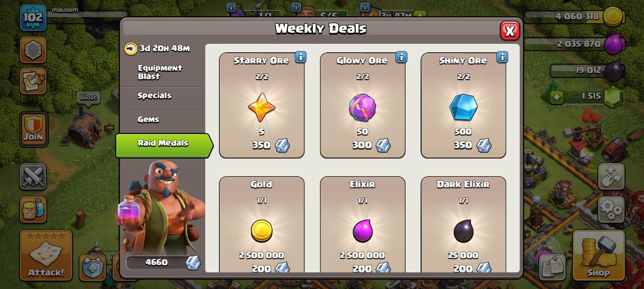Open the hexagon town hall icon
The image size is (644, 289).
pyautogui.click(x=33, y=49)
